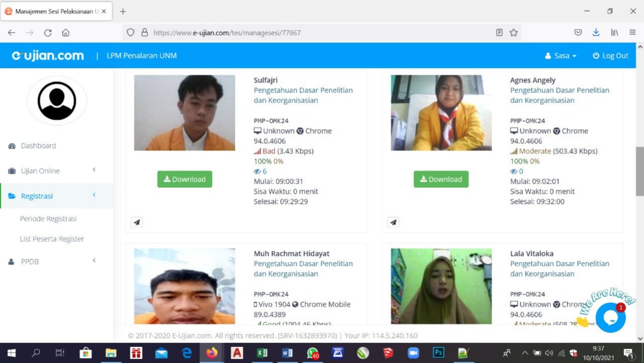Click the PPDB person icon

coord(11,262)
